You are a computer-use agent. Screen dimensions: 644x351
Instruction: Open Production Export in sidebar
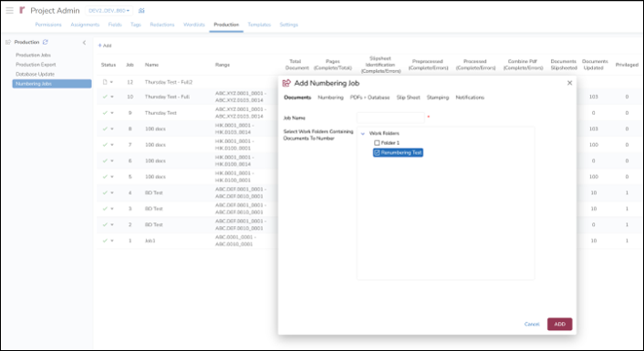pos(36,65)
